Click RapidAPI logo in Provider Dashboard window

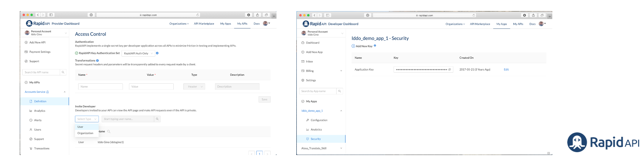[x=38, y=23]
